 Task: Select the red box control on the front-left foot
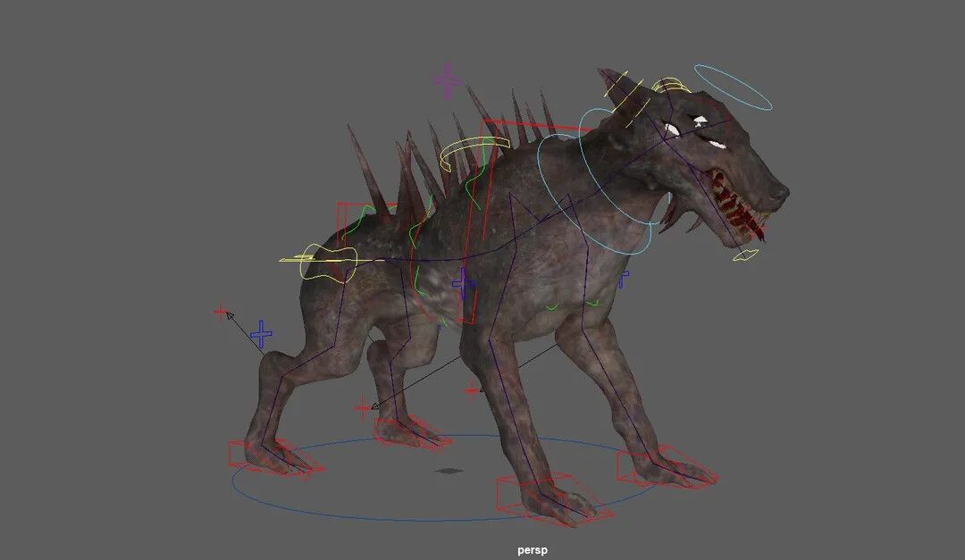click(x=554, y=498)
